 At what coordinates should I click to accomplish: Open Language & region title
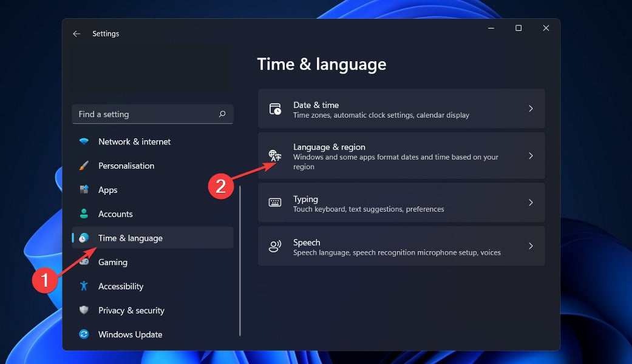coord(329,147)
